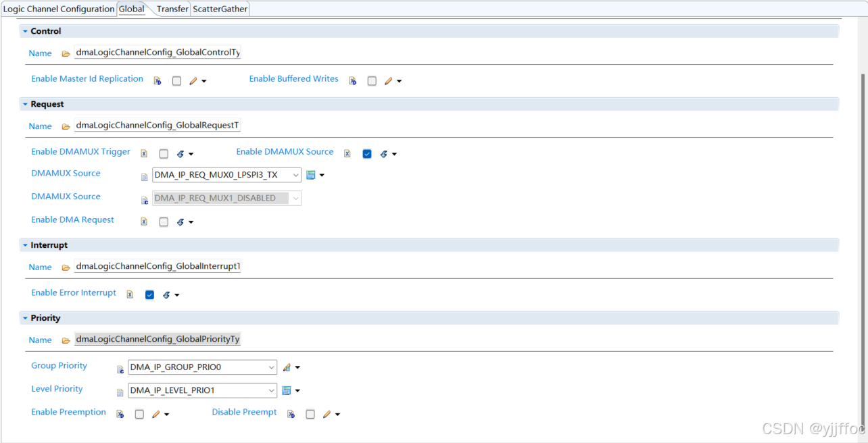Uncheck Enable DMAMUX Source checkbox
The image size is (868, 443).
click(367, 154)
